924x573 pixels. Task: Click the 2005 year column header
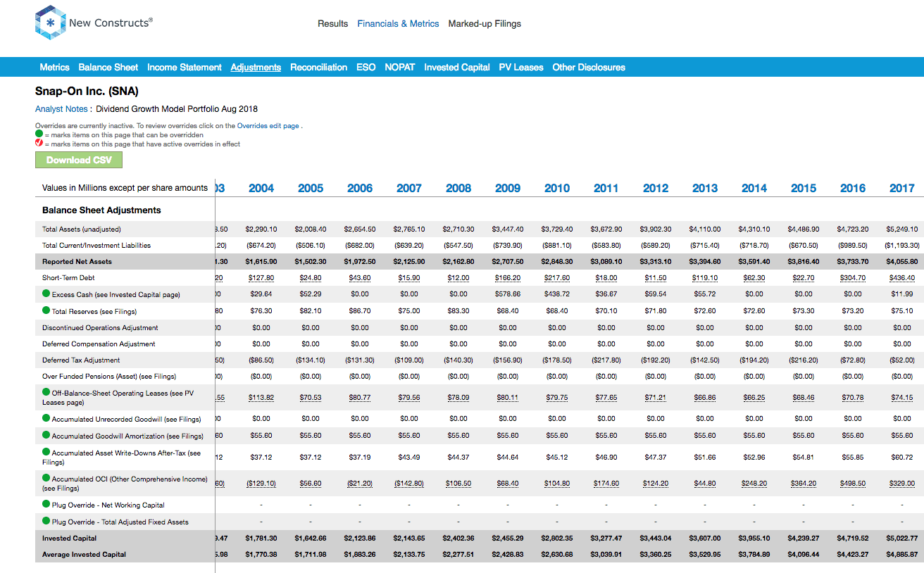click(x=311, y=188)
